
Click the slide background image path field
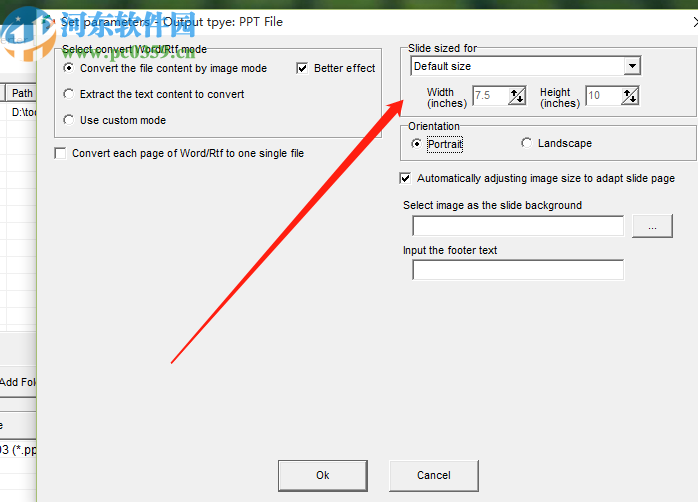518,226
